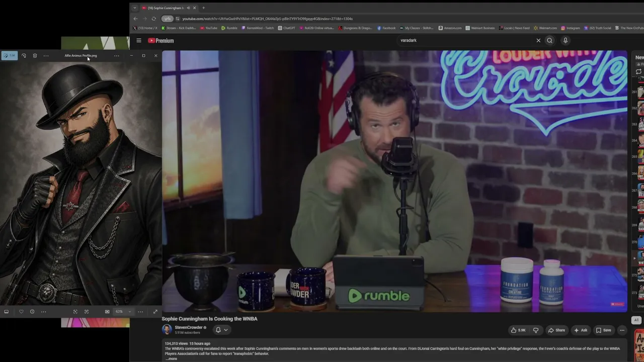Open the Walmart.com bookmark

coord(545,28)
